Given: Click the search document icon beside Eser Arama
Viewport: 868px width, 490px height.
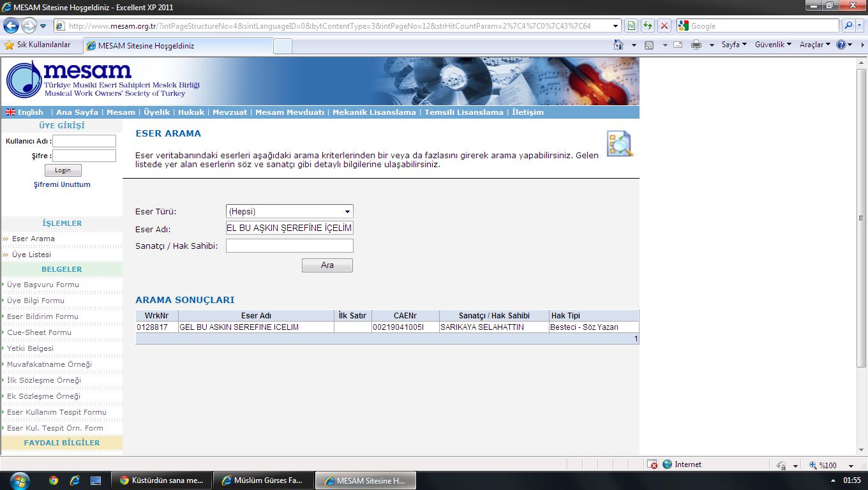Looking at the screenshot, I should coord(619,144).
